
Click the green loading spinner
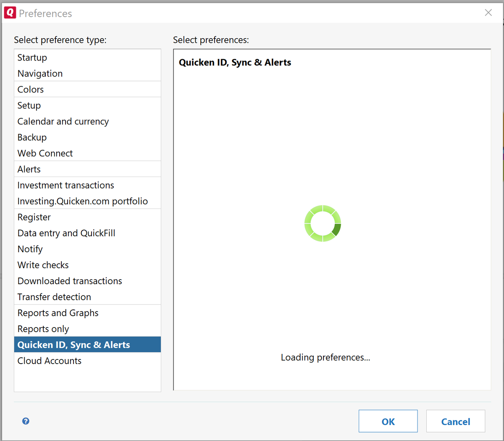[x=323, y=223]
